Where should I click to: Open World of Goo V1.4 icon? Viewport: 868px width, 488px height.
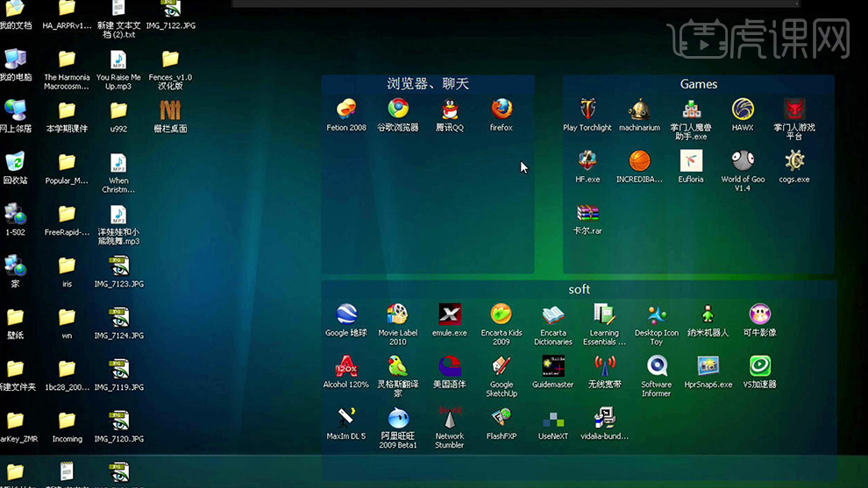[x=743, y=161]
